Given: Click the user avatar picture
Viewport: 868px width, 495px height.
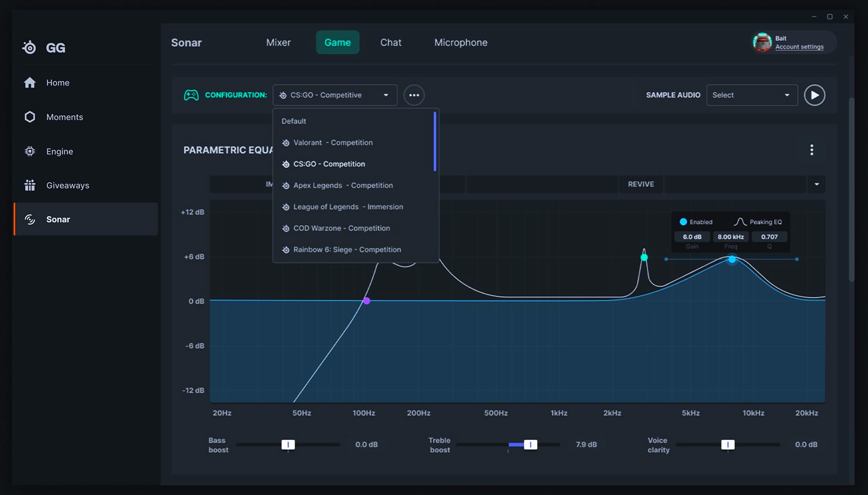Looking at the screenshot, I should [x=762, y=42].
